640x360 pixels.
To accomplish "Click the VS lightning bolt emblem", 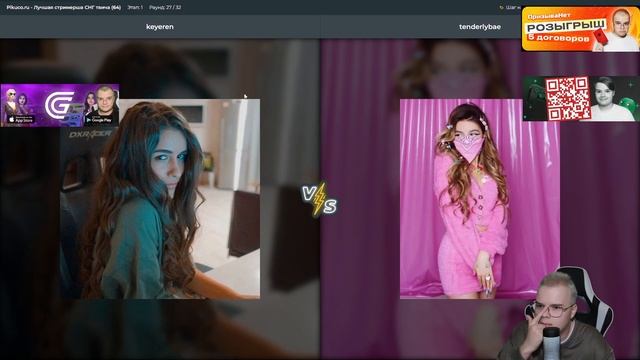I will pos(320,200).
